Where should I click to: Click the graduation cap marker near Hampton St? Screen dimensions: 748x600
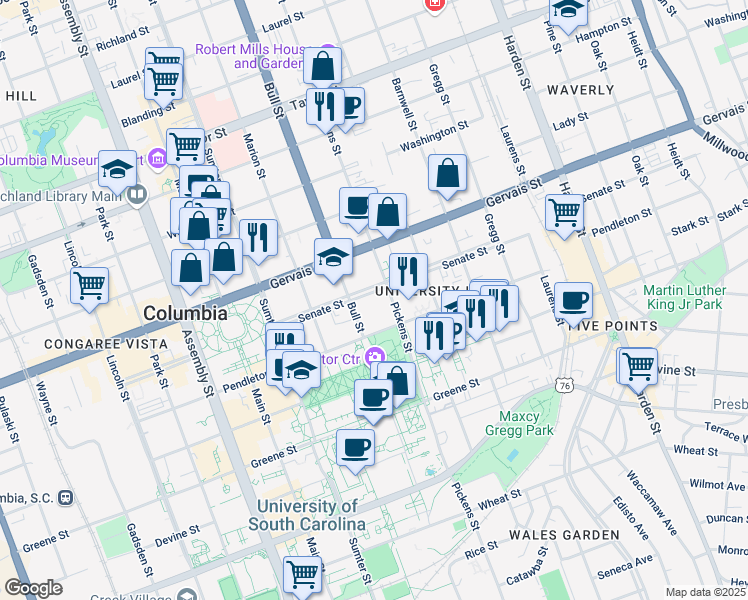(x=568, y=13)
